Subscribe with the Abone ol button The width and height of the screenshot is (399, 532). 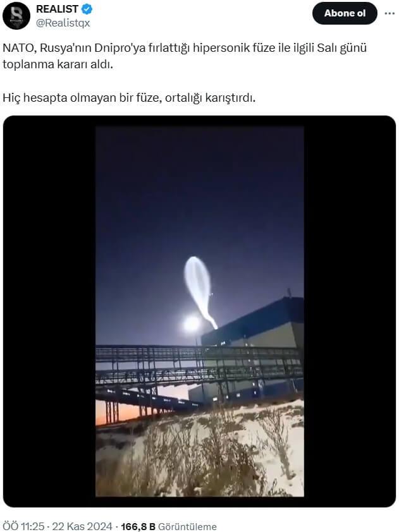tap(345, 13)
